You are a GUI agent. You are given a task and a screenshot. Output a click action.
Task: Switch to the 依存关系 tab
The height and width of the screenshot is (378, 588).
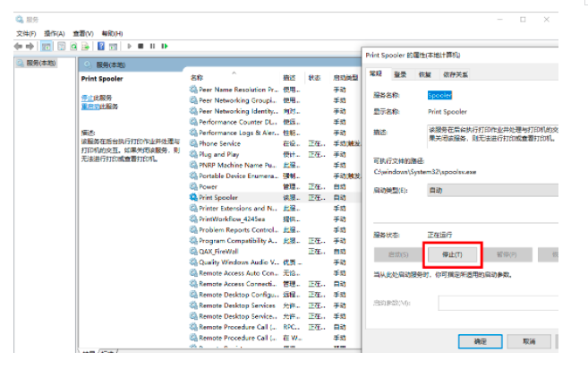455,74
